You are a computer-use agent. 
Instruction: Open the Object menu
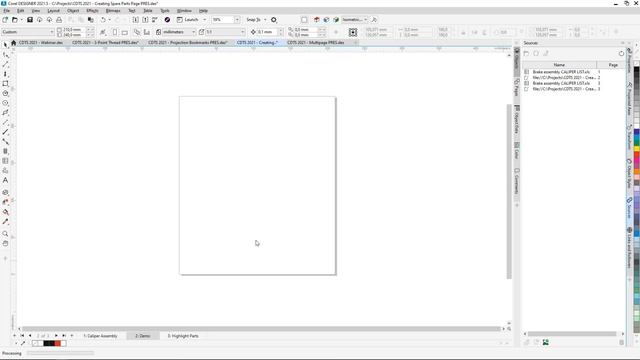point(73,11)
